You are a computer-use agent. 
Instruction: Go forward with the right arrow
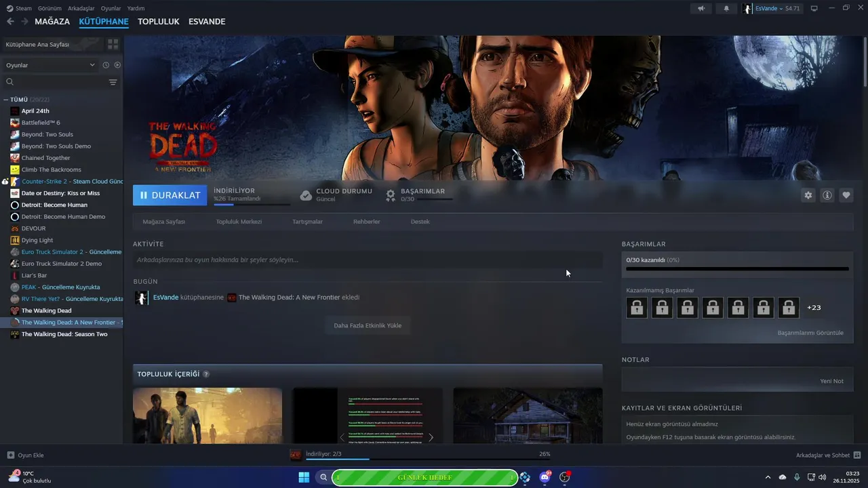pyautogui.click(x=24, y=22)
